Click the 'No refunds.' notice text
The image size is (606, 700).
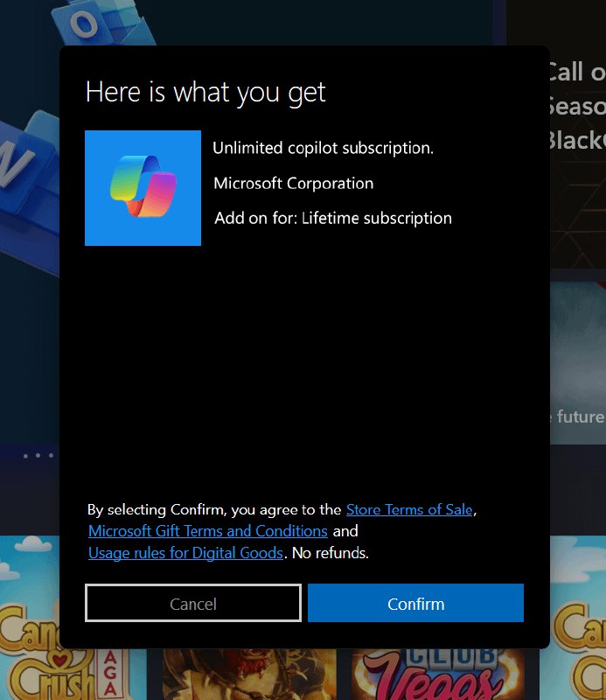coord(331,553)
